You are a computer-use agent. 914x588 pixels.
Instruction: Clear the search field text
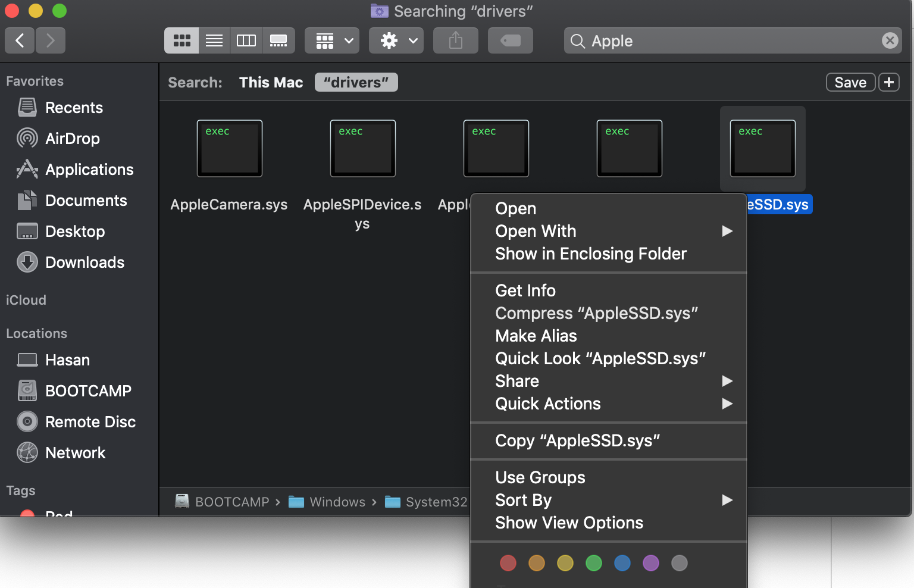pos(890,40)
